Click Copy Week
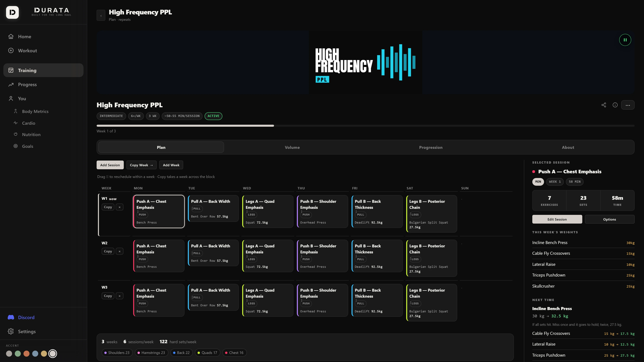The width and height of the screenshot is (644, 362). [141, 165]
